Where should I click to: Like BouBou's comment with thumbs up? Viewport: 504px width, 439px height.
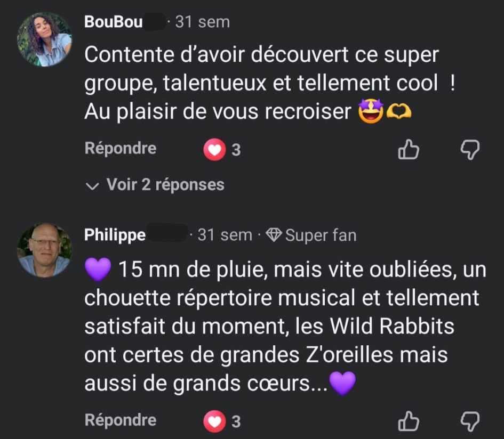[x=409, y=150]
